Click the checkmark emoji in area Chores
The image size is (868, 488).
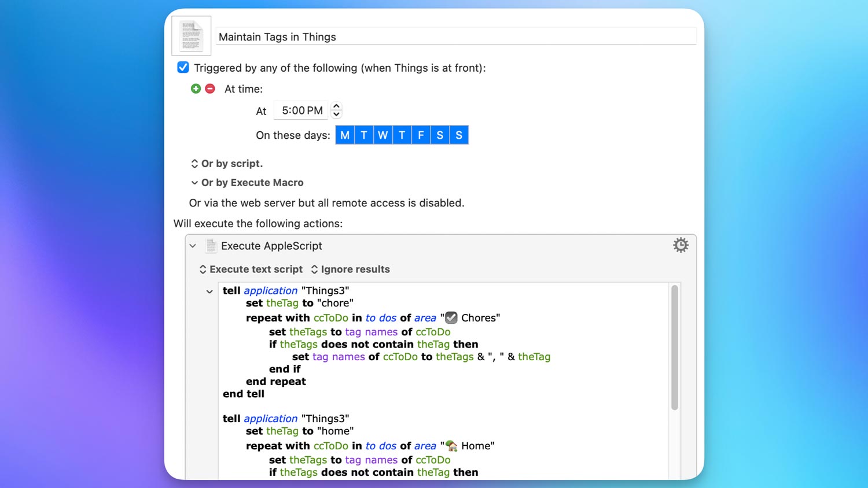tap(451, 317)
